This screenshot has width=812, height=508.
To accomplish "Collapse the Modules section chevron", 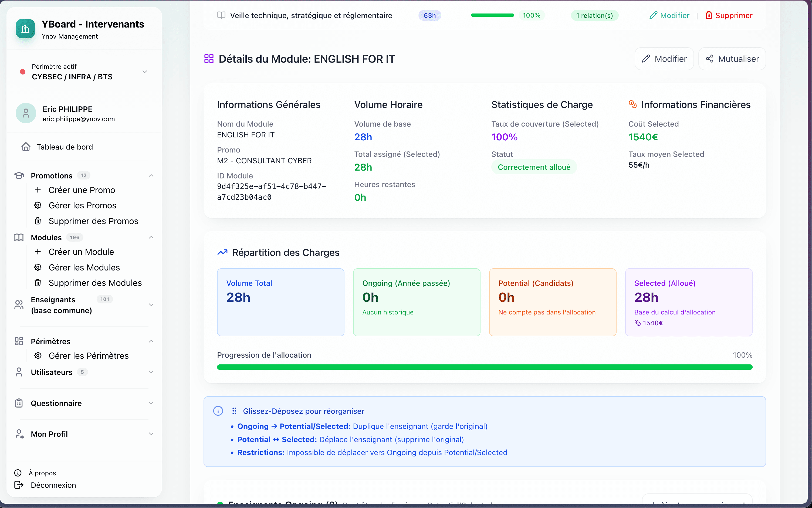I will tap(151, 237).
